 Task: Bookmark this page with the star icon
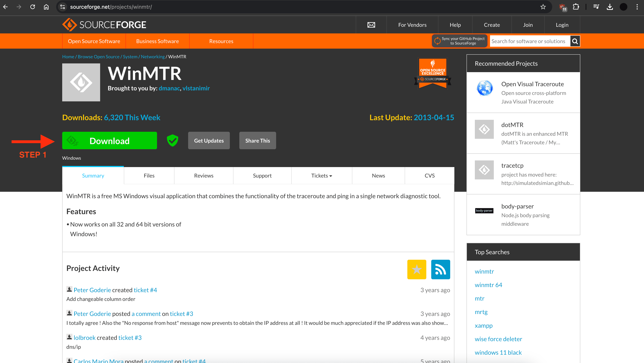543,7
